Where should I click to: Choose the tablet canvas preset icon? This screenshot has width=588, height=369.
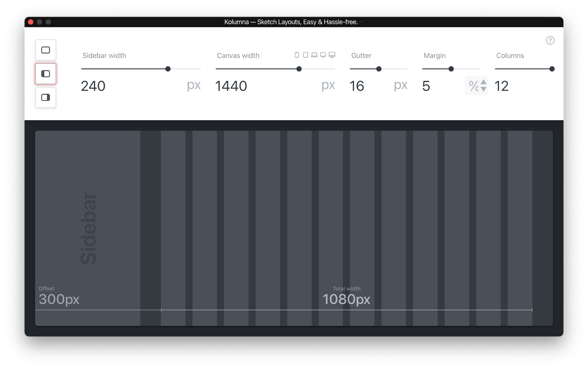[x=306, y=55]
